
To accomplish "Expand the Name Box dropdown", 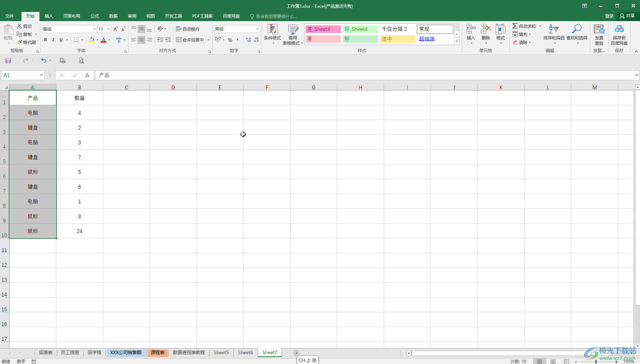I will pyautogui.click(x=41, y=75).
